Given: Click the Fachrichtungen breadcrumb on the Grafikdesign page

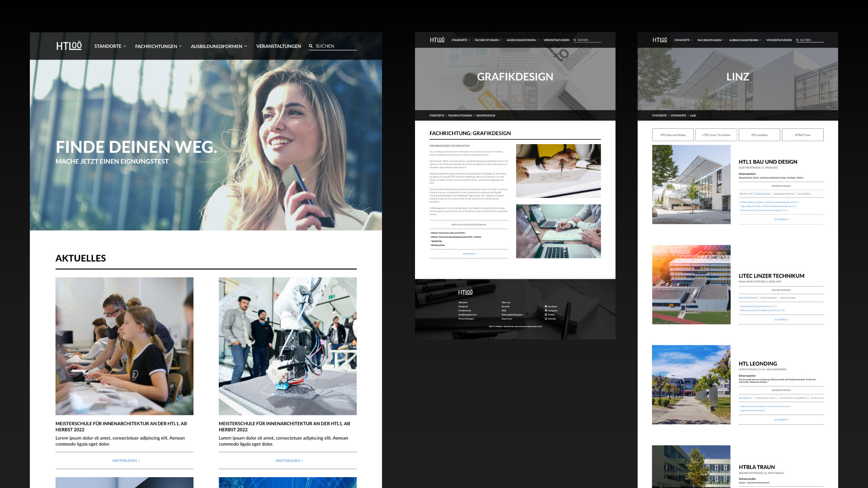Looking at the screenshot, I should (x=460, y=116).
